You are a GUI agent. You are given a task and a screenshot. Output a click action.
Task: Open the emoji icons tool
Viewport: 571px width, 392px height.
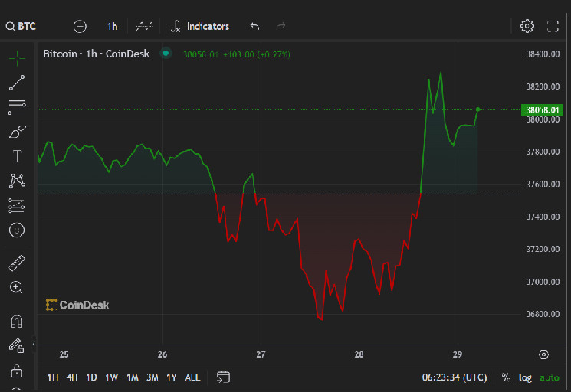[17, 229]
